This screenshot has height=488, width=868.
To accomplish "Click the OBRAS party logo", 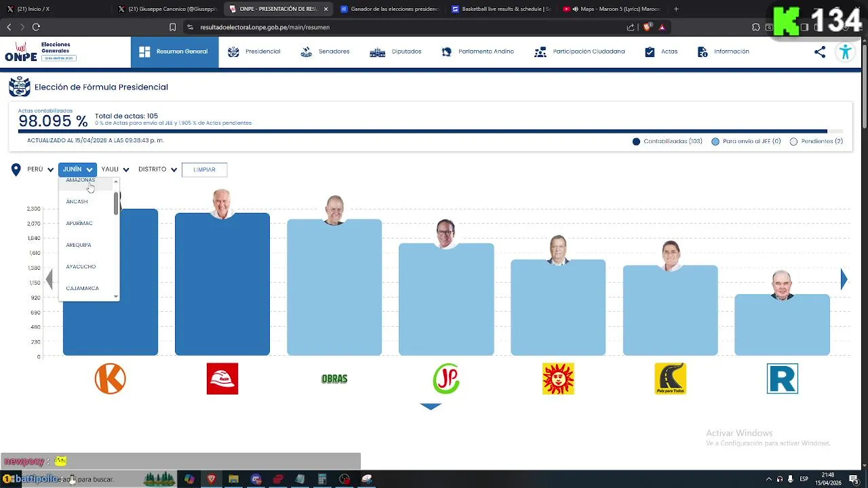I will point(334,379).
